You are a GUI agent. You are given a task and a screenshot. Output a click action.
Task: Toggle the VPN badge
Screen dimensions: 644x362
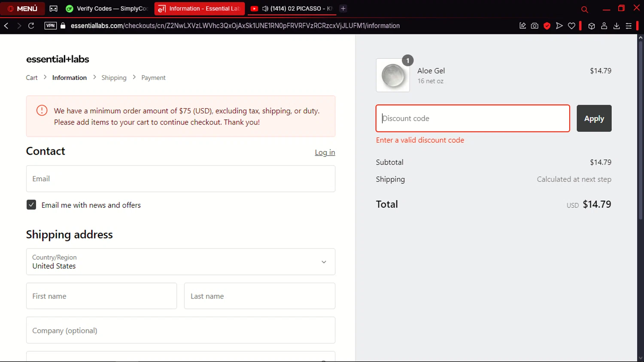50,26
